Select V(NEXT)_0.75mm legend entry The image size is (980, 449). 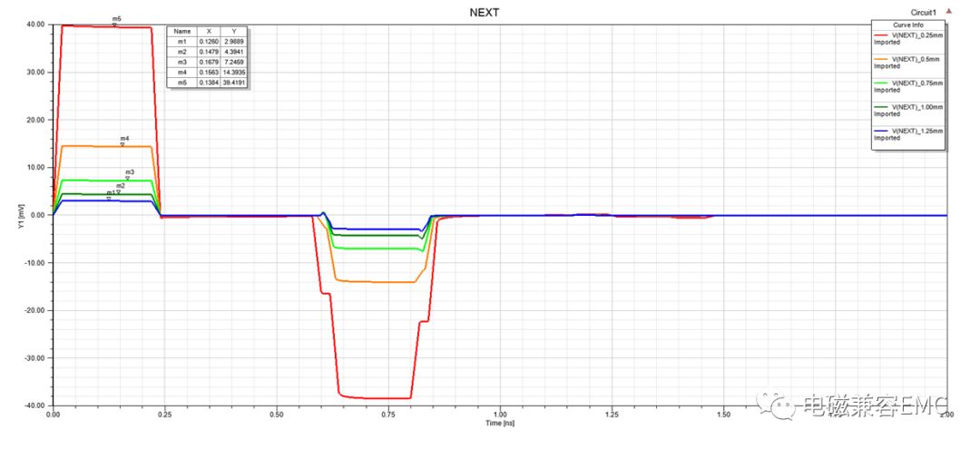[917, 83]
